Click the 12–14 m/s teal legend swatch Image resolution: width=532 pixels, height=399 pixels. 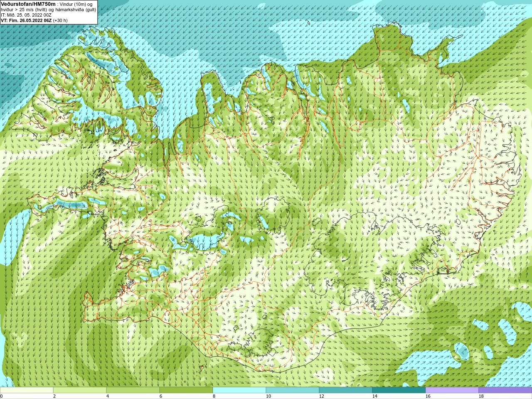point(346,390)
